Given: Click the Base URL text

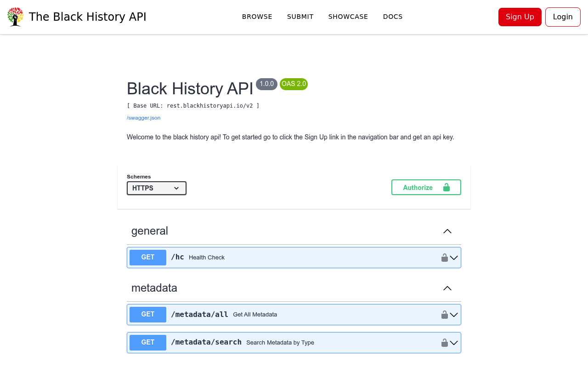Looking at the screenshot, I should (193, 106).
